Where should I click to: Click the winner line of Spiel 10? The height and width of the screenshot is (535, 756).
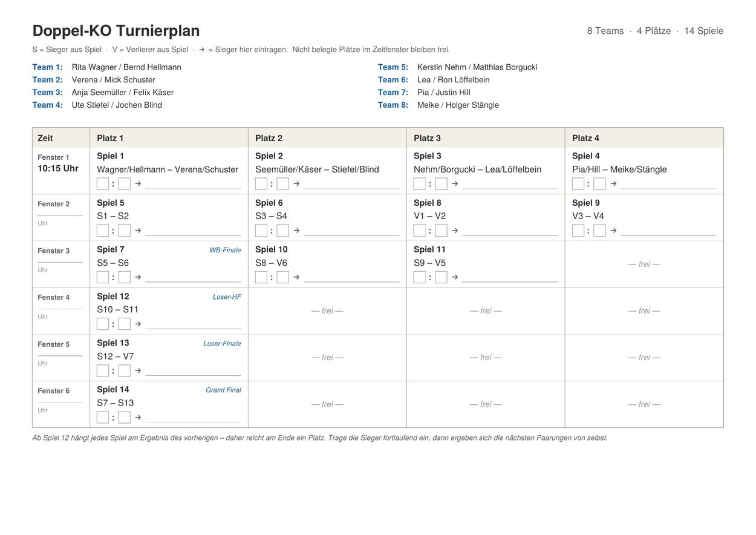coord(351,281)
